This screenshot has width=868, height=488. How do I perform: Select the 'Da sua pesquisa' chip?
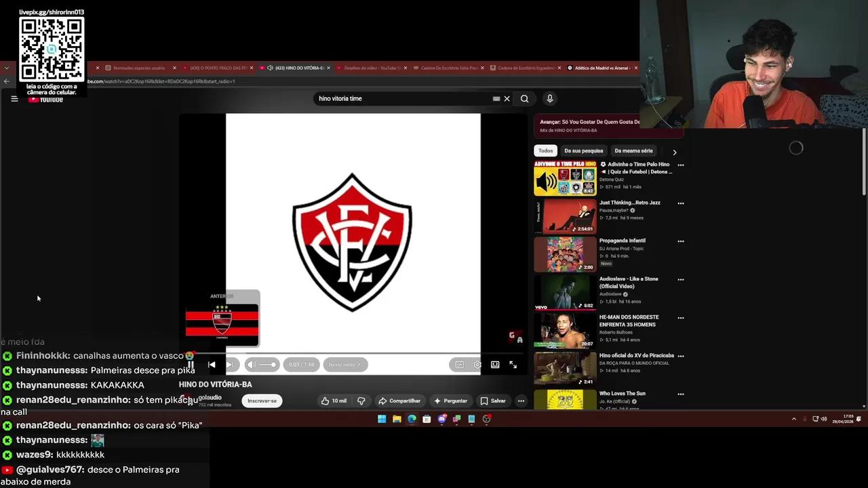pyautogui.click(x=583, y=151)
